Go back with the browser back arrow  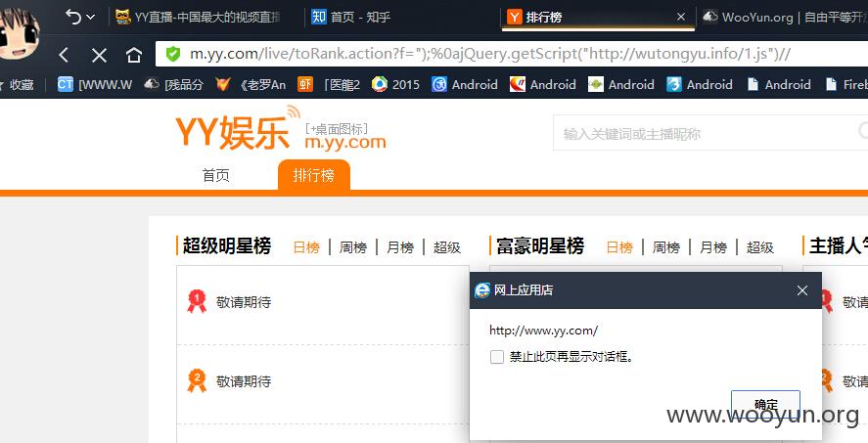(x=64, y=55)
